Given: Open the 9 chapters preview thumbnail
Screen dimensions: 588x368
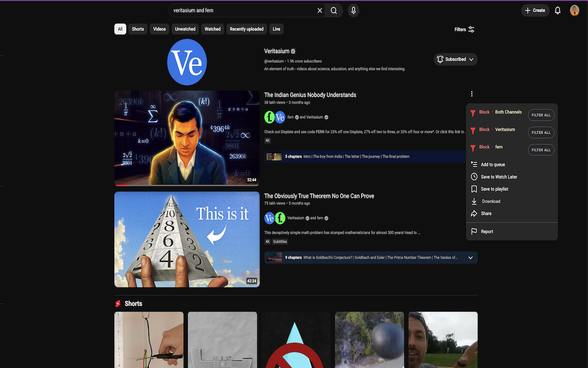Looking at the screenshot, I should [x=274, y=258].
